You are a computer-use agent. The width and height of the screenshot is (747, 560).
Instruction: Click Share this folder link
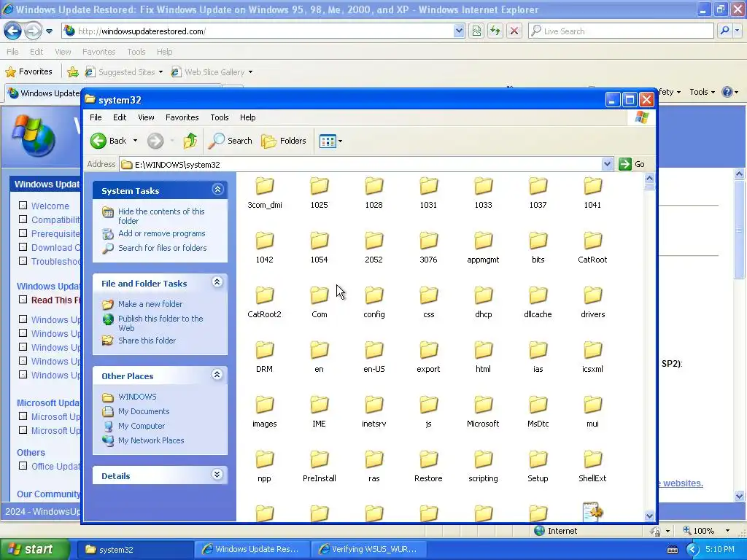(147, 341)
